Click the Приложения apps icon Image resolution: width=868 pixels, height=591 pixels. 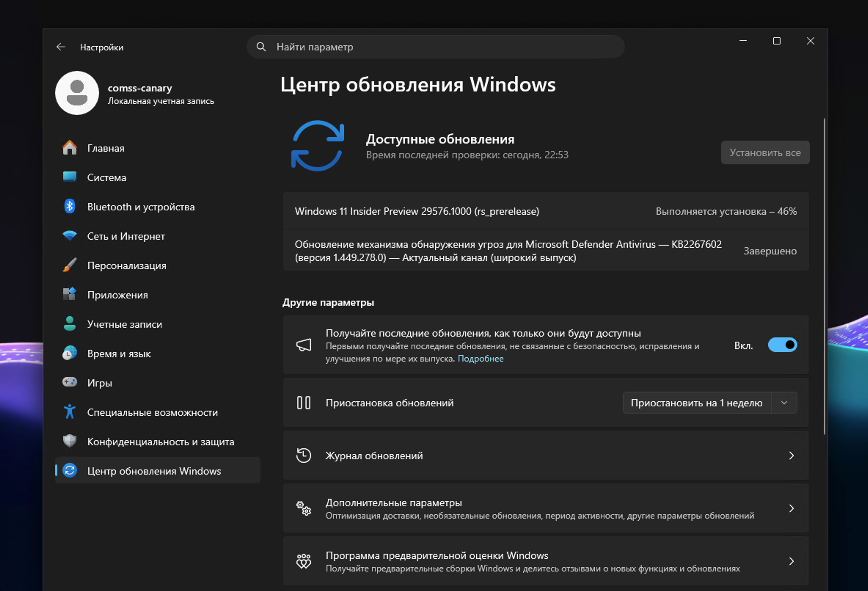(x=70, y=294)
